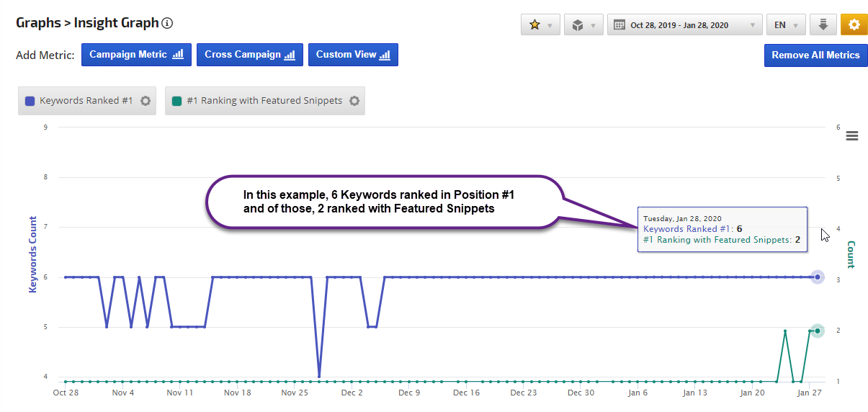Open the orange gear settings button
This screenshot has height=412, width=868.
[x=854, y=25]
